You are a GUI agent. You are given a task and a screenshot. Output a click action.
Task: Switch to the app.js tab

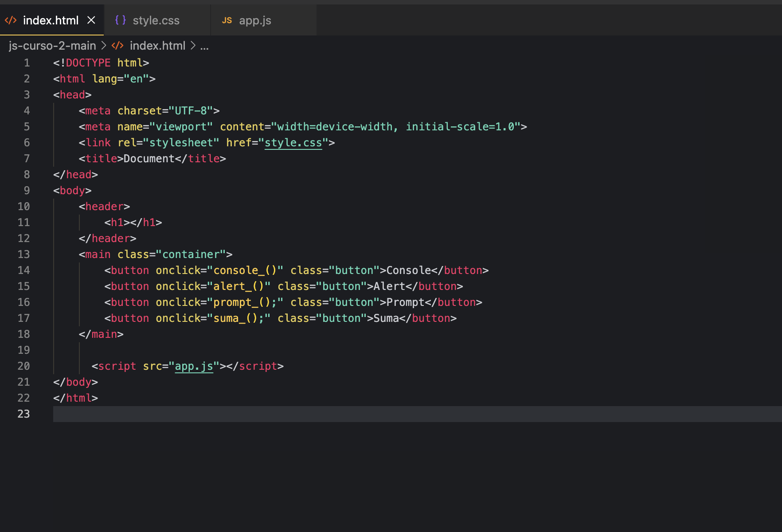click(263, 20)
